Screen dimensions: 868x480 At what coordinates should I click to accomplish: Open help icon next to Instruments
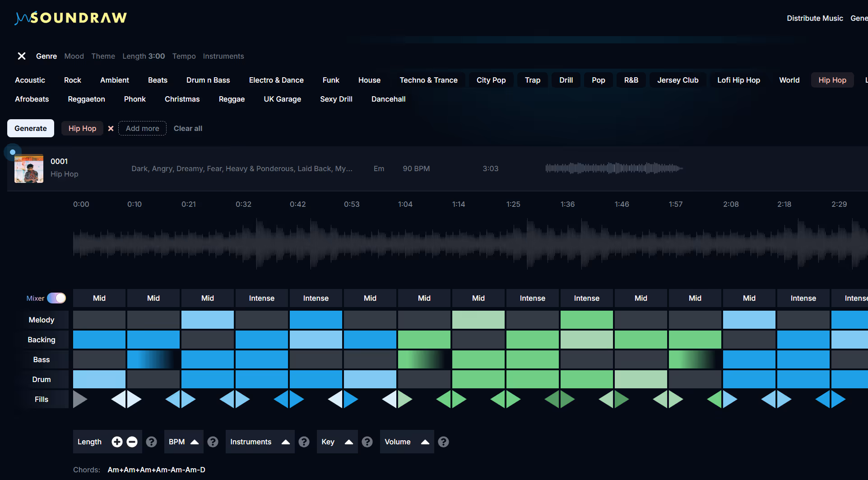pos(304,442)
